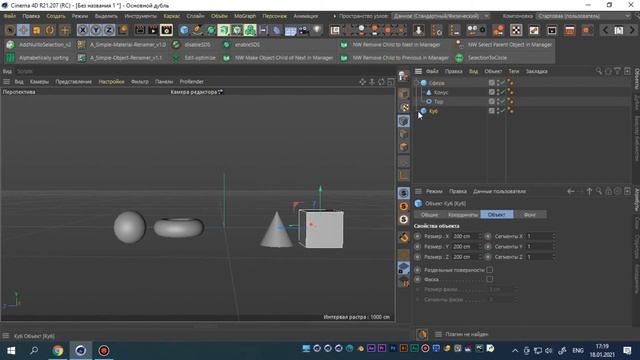
Task: Click Render to Picture Viewer icon
Action: point(153,30)
